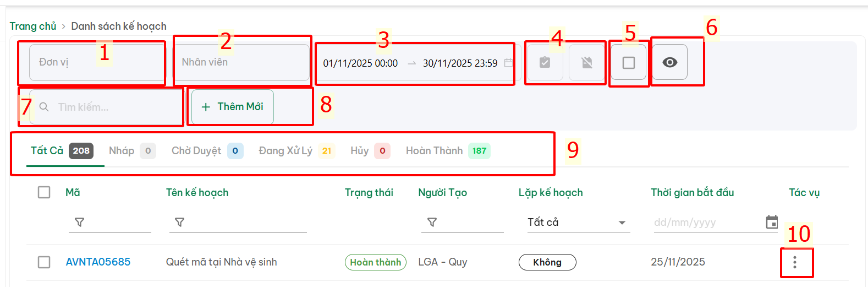Click the Thêm Mới button
This screenshot has height=287, width=868.
(x=232, y=107)
